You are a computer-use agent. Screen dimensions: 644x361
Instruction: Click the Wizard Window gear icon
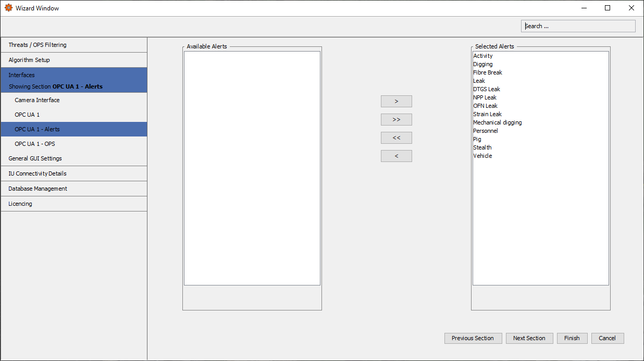pyautogui.click(x=8, y=8)
